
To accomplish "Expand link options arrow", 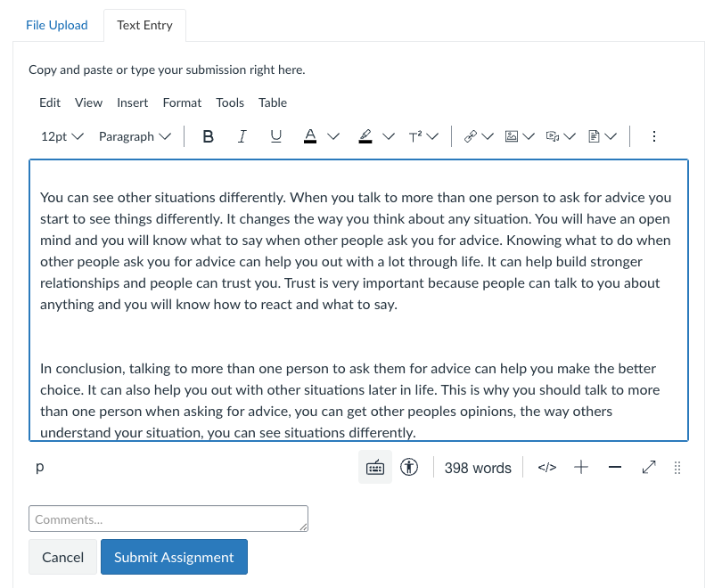I will (488, 136).
